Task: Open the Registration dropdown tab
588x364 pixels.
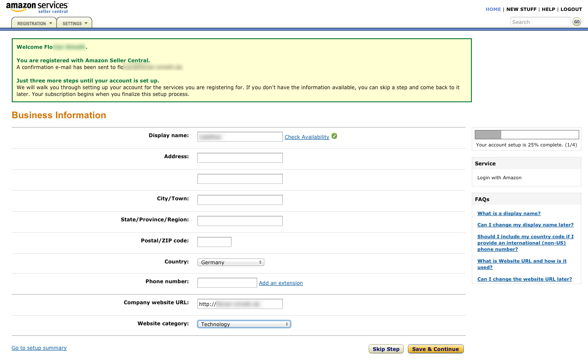Action: [34, 24]
